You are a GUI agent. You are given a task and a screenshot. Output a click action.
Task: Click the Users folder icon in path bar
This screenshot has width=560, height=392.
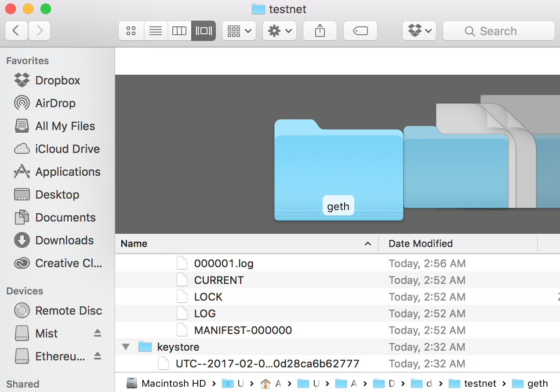228,384
